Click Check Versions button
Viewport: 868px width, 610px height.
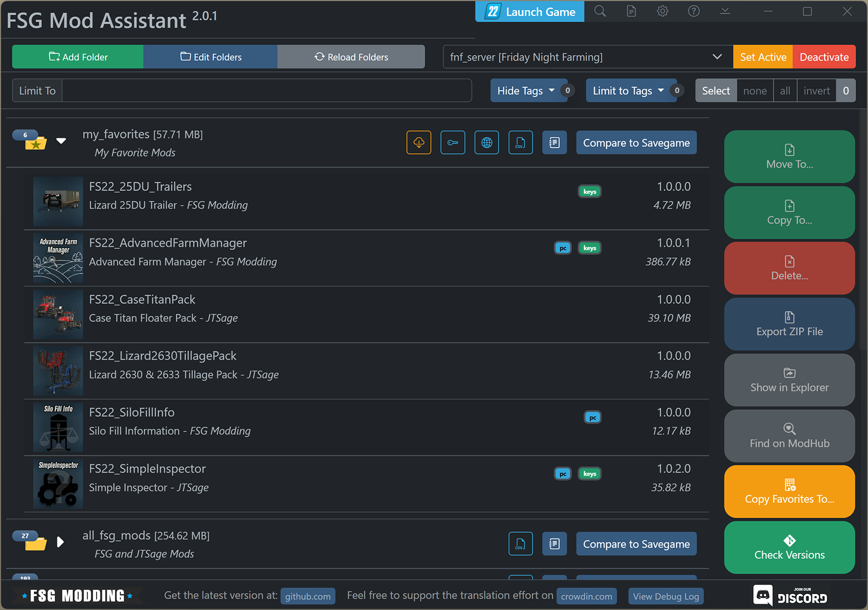tap(789, 548)
